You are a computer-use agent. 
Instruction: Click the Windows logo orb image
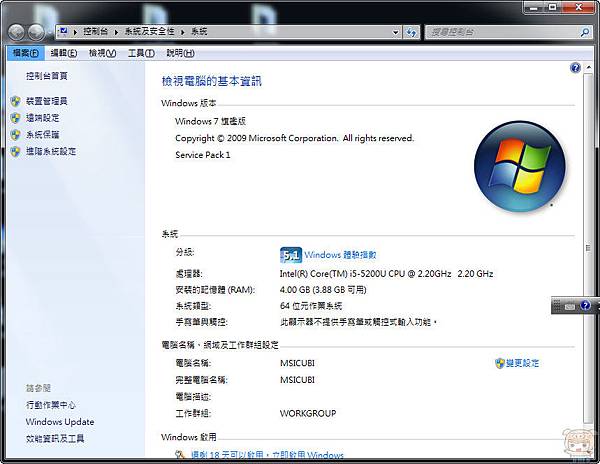click(520, 166)
